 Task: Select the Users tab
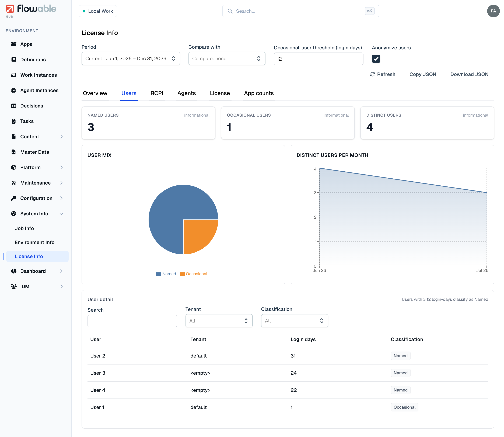pos(129,93)
